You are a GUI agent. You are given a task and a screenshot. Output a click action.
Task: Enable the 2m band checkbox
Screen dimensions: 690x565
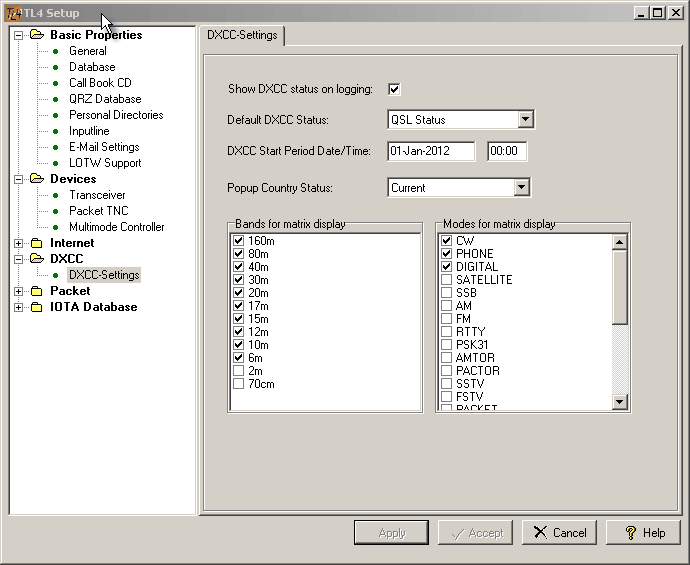coord(239,371)
